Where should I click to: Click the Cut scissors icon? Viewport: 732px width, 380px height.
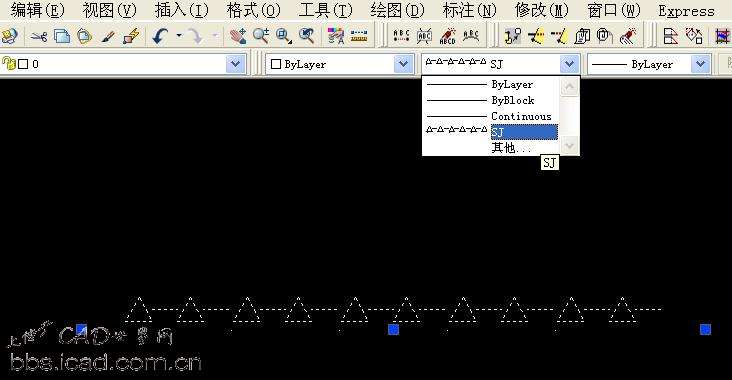(x=39, y=36)
